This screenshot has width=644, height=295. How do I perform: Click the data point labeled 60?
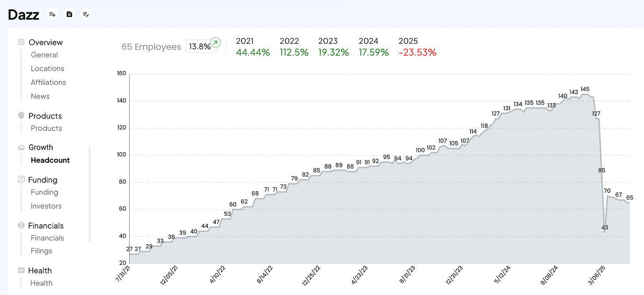[x=233, y=204]
